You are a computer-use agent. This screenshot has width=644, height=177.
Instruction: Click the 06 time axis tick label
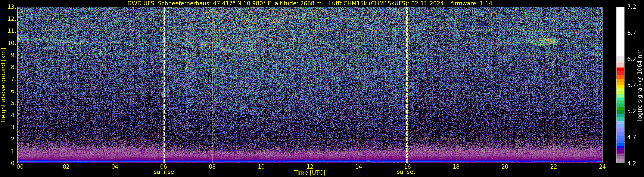click(163, 167)
